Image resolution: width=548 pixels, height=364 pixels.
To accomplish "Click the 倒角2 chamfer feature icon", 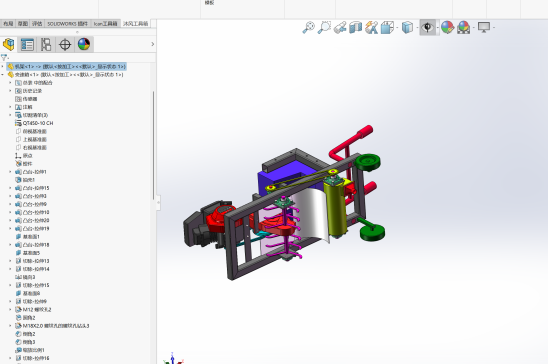I will (x=18, y=334).
